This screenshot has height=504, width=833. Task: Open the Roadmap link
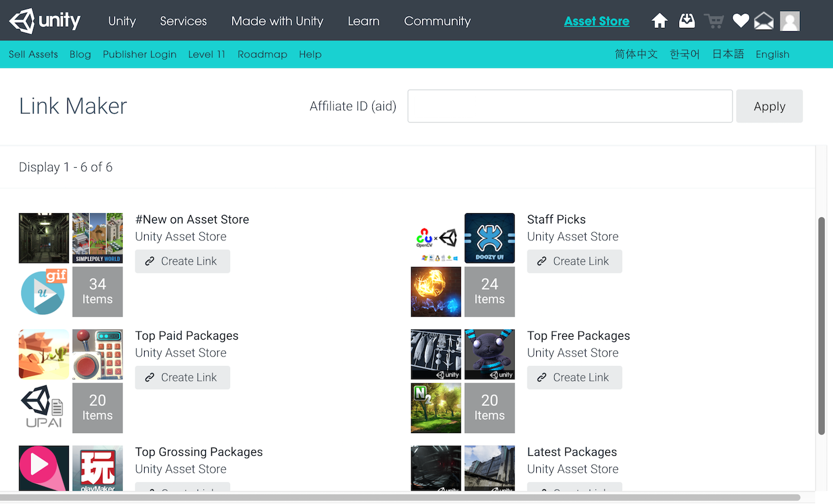tap(263, 54)
